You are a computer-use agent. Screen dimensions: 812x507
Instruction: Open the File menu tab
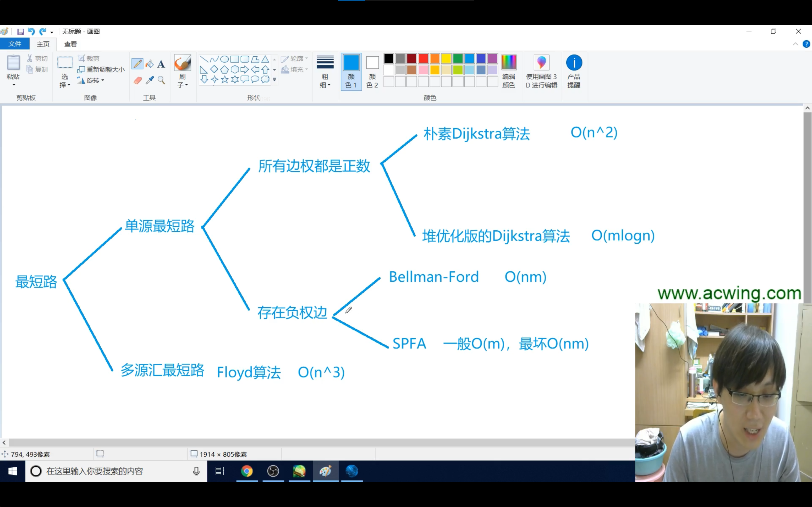coord(15,44)
